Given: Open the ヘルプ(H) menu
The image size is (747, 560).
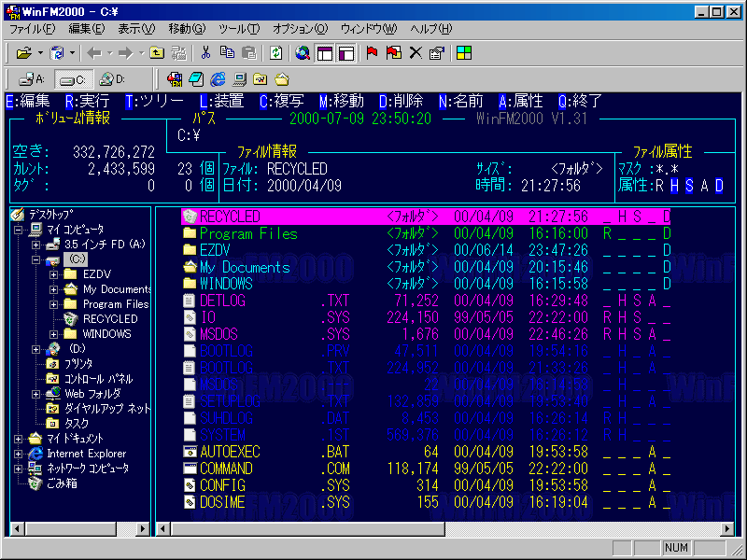Looking at the screenshot, I should pos(431,29).
